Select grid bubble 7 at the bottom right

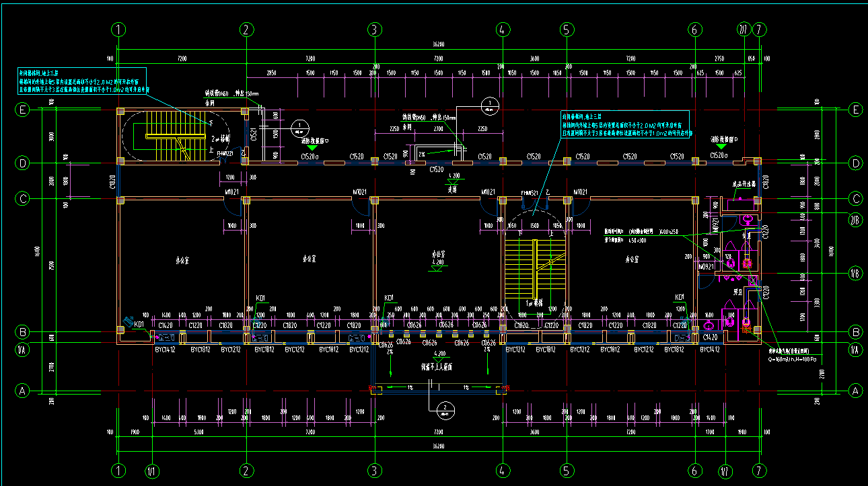[759, 470]
